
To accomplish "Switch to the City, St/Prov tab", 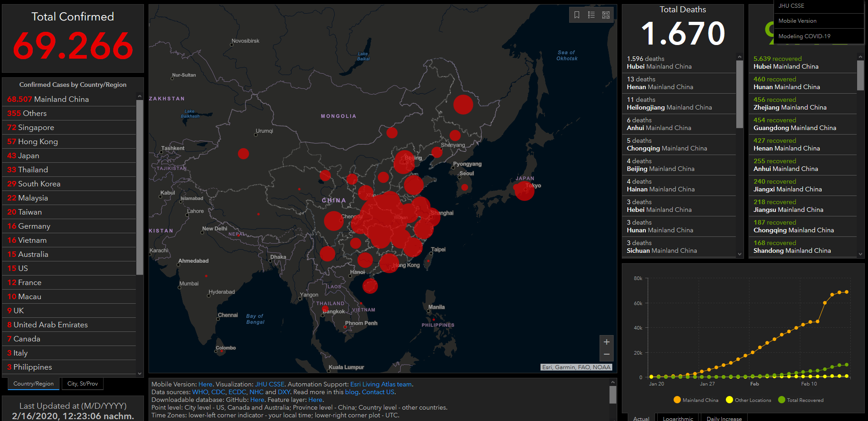I will tap(82, 384).
